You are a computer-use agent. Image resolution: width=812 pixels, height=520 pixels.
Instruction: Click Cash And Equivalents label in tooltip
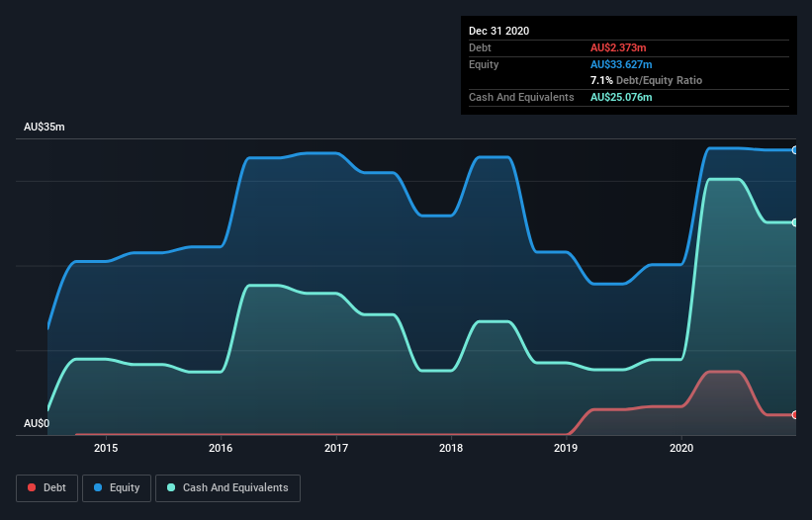point(521,97)
